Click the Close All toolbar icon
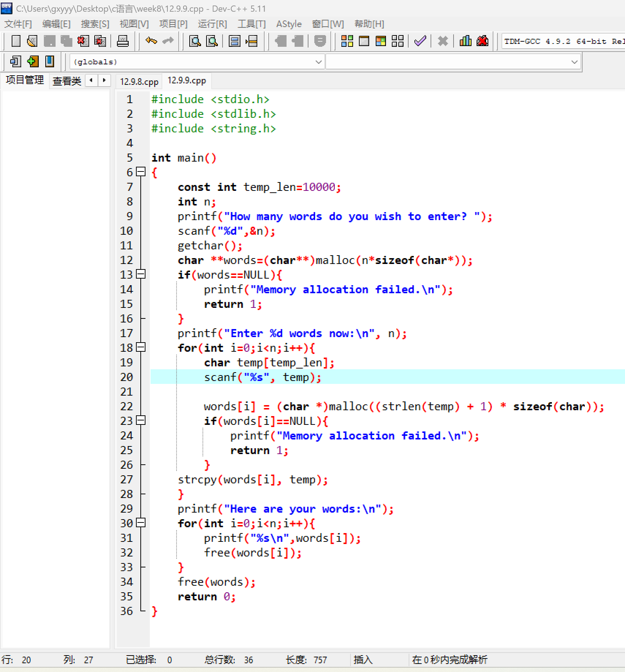 (x=100, y=41)
